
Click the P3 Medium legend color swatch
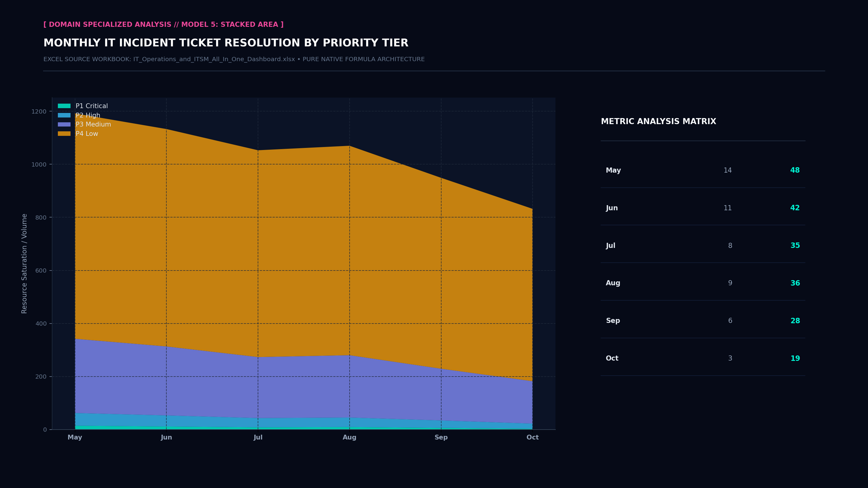(x=64, y=125)
